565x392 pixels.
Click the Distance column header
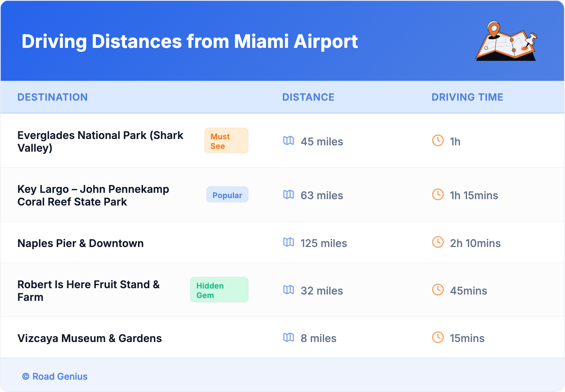(x=308, y=97)
